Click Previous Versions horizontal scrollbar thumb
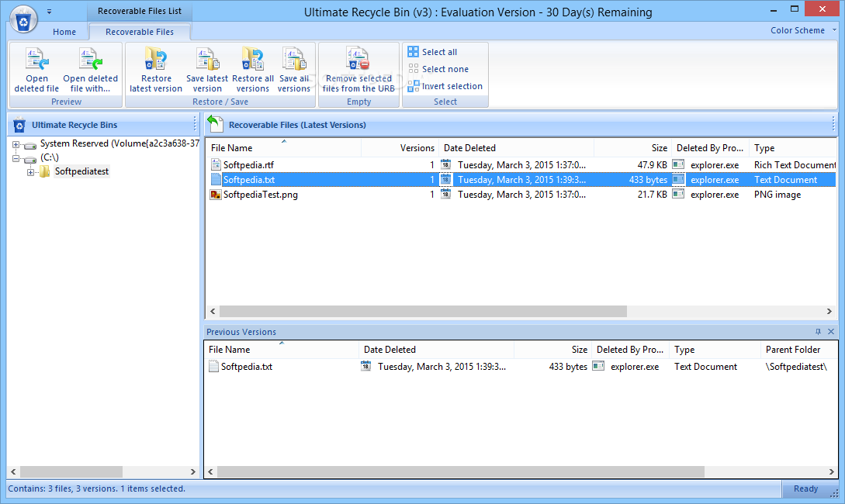 [460, 471]
